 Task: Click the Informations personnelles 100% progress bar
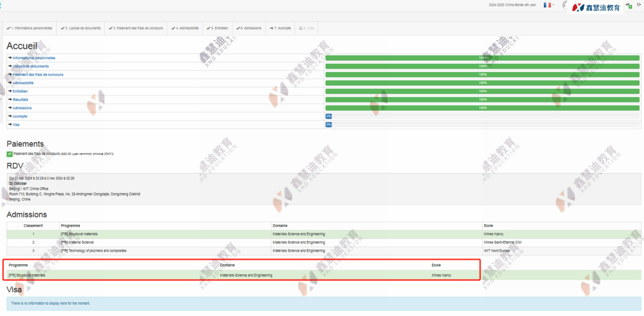click(482, 58)
